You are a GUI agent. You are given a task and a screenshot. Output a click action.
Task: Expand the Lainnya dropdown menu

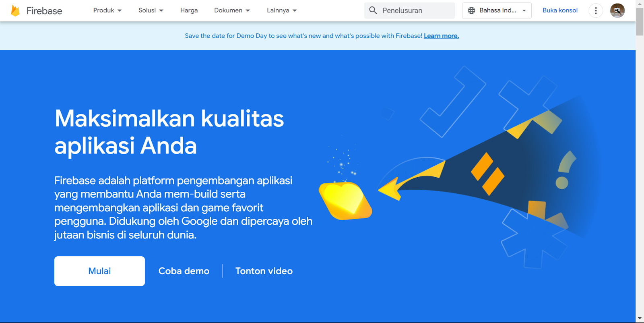(x=282, y=10)
